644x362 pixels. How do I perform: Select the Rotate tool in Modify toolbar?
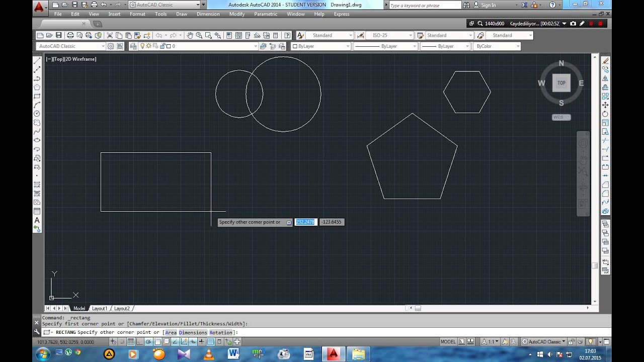click(x=605, y=114)
